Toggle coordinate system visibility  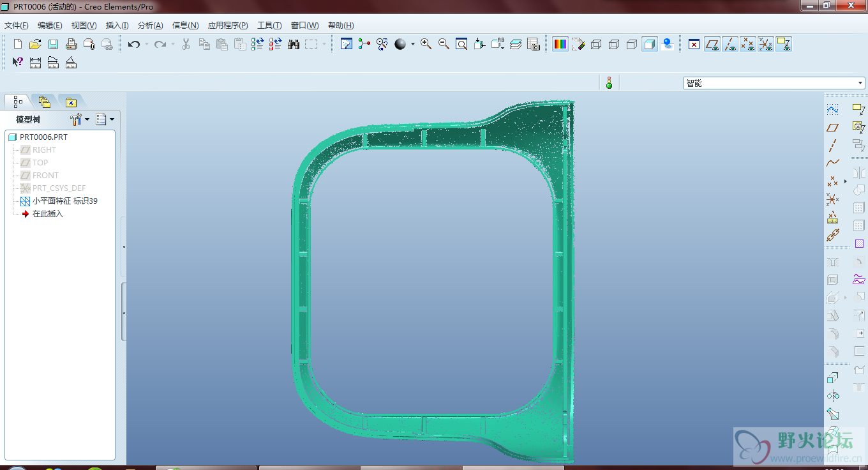[x=766, y=44]
